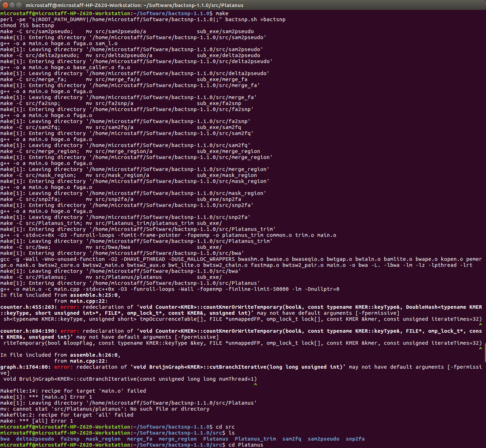Screen dimensions: 486x448
Task: Click the 'cd src' command text
Action: 225,427
